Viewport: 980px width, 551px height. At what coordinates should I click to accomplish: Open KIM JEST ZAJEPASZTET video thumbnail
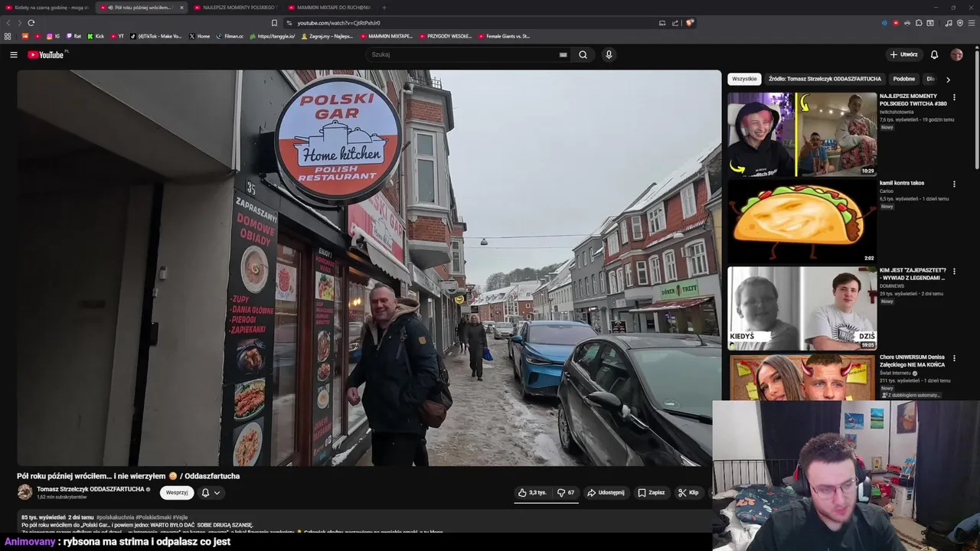(802, 308)
